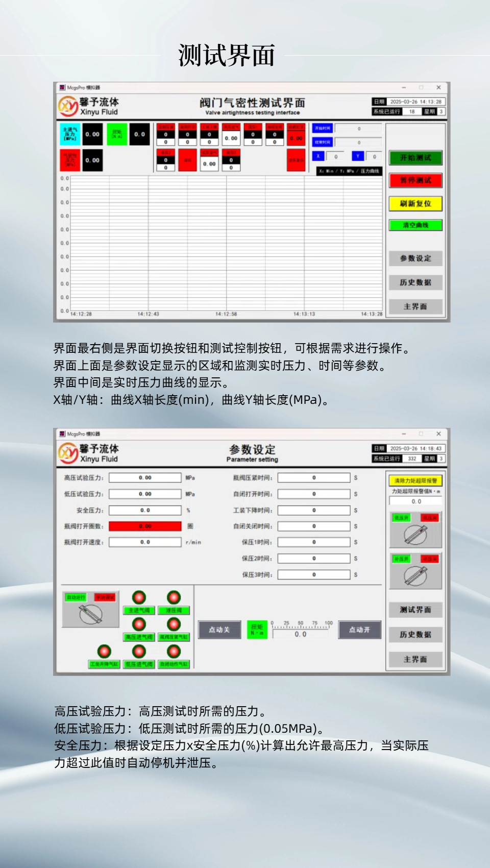Click the 暂停测试 red button
The width and height of the screenshot is (490, 868).
click(415, 180)
